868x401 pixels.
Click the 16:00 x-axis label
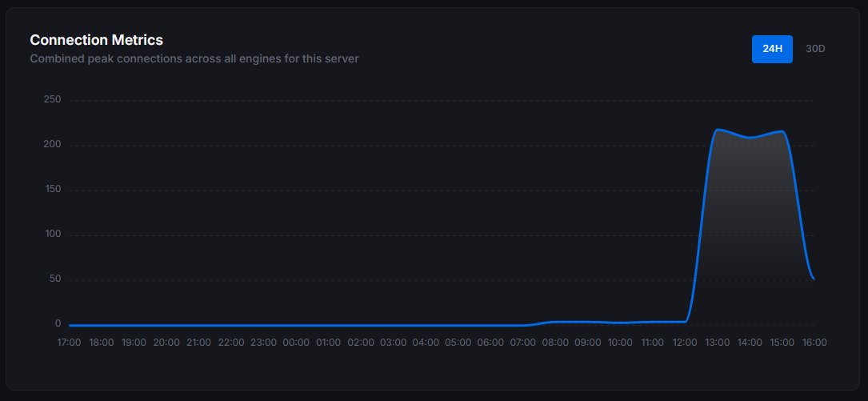coord(814,343)
